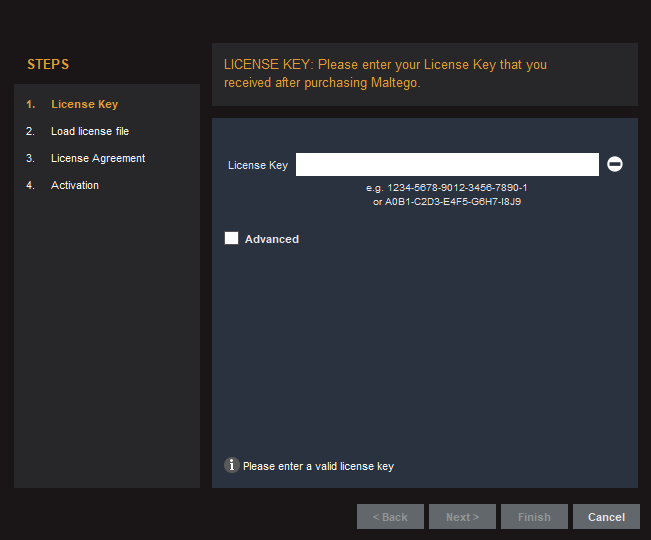Click the Finish button

click(x=534, y=517)
